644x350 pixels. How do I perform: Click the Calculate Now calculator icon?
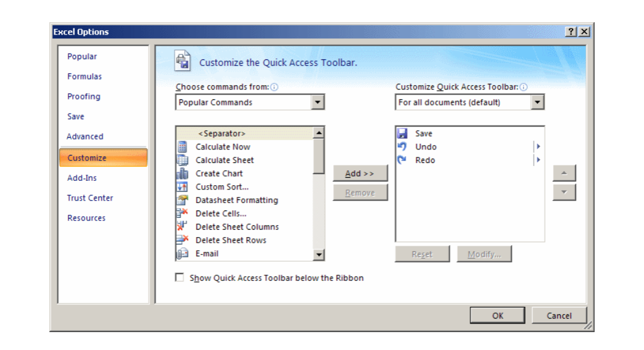183,147
